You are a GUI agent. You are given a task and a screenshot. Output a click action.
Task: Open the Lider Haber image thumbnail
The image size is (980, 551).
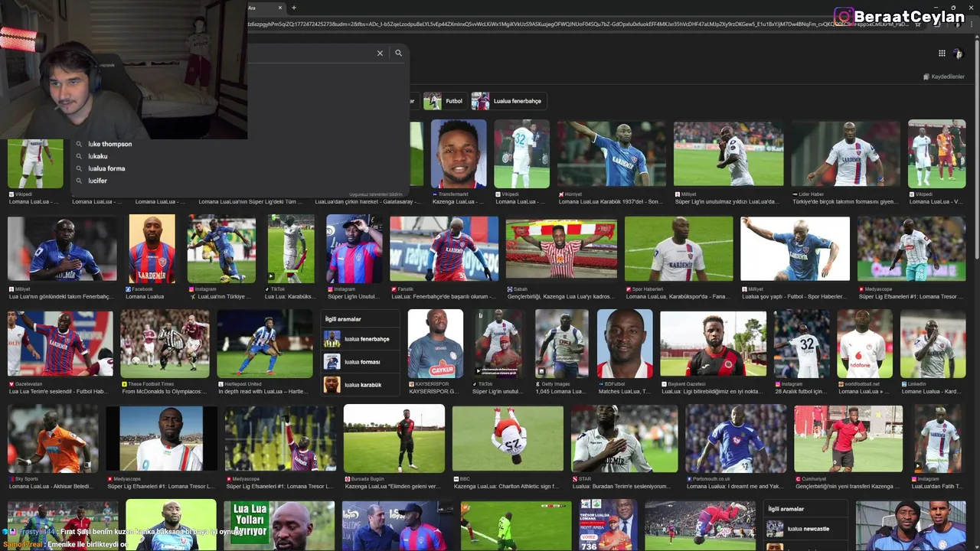coord(846,154)
